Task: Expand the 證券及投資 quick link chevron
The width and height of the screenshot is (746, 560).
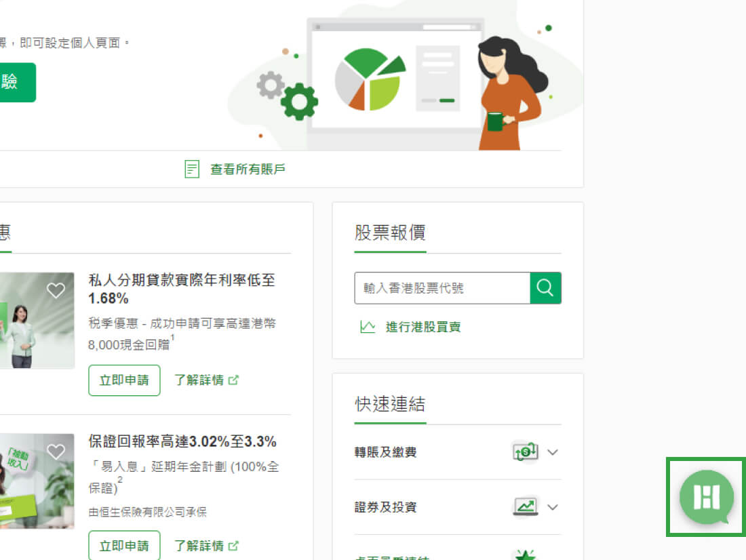Action: (552, 507)
